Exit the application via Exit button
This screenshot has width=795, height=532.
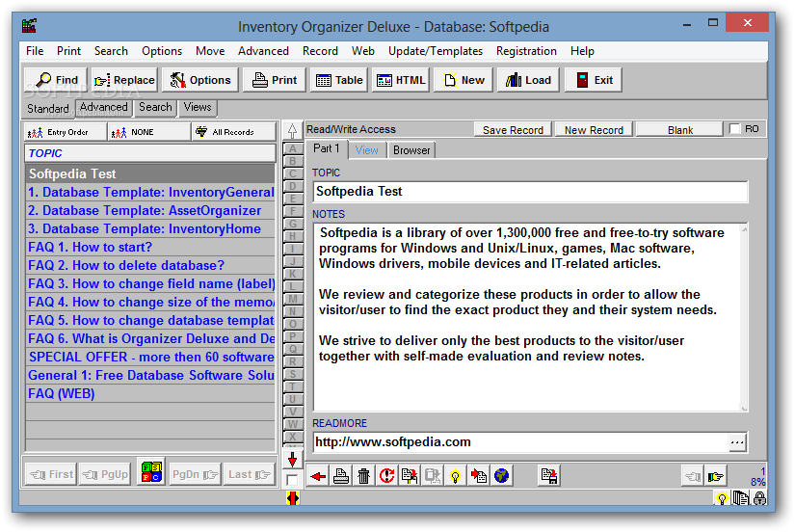594,80
